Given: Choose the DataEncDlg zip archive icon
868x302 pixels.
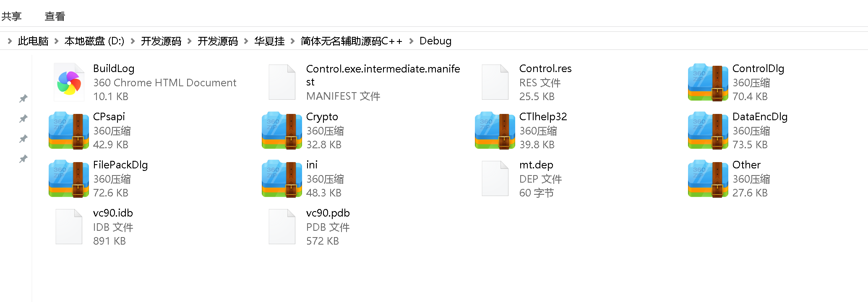Looking at the screenshot, I should [x=708, y=130].
